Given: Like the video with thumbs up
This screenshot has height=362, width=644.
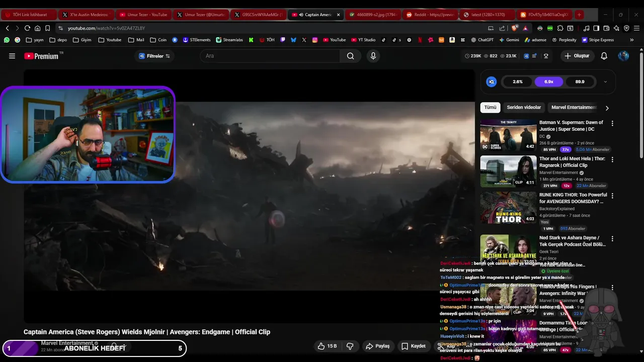Looking at the screenshot, I should tap(327, 346).
